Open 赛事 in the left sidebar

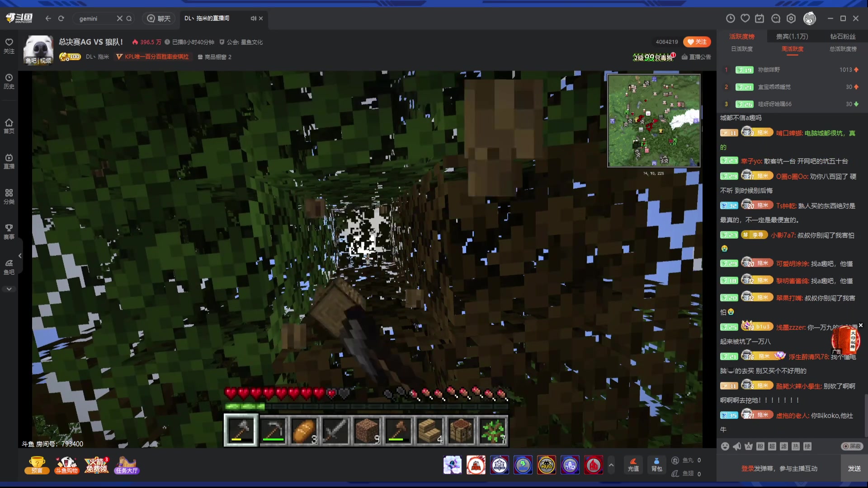click(x=9, y=232)
